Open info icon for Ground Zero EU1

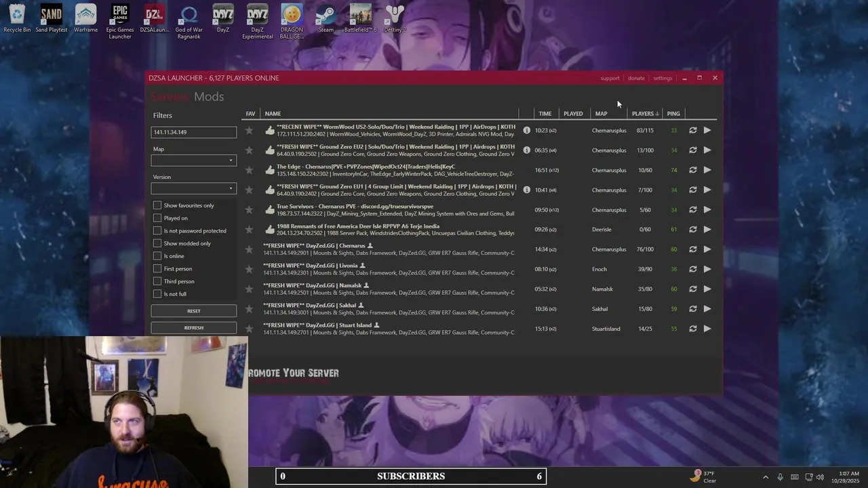click(x=526, y=190)
